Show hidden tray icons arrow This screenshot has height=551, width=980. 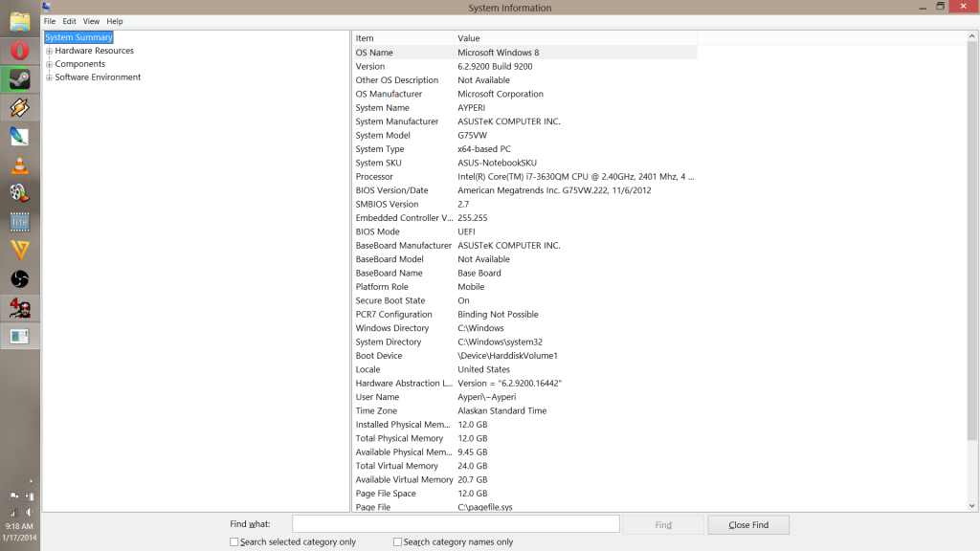pos(31,481)
